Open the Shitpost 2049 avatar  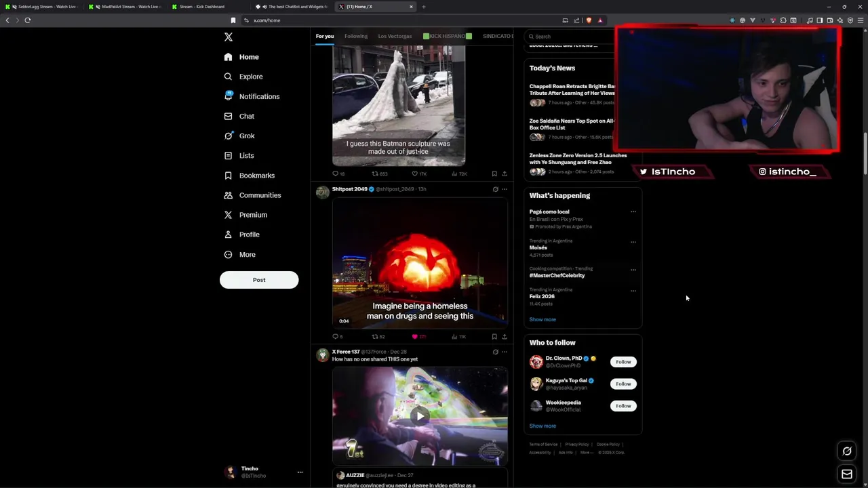pyautogui.click(x=323, y=192)
